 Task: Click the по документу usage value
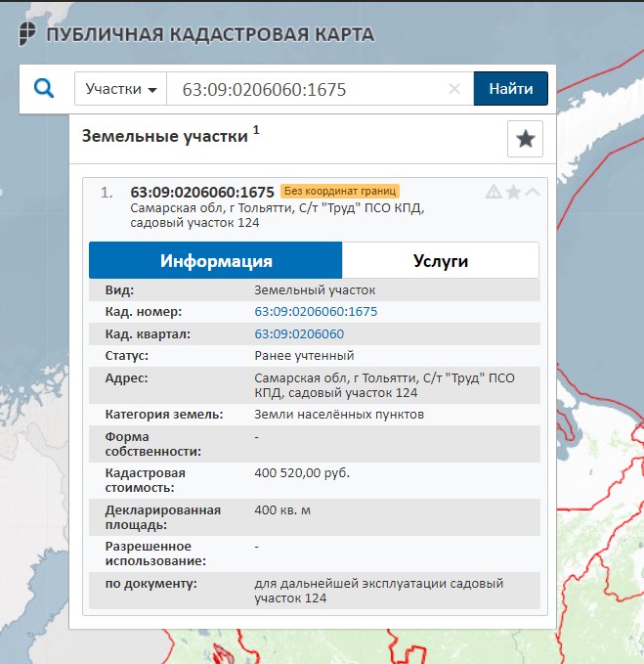pyautogui.click(x=379, y=591)
